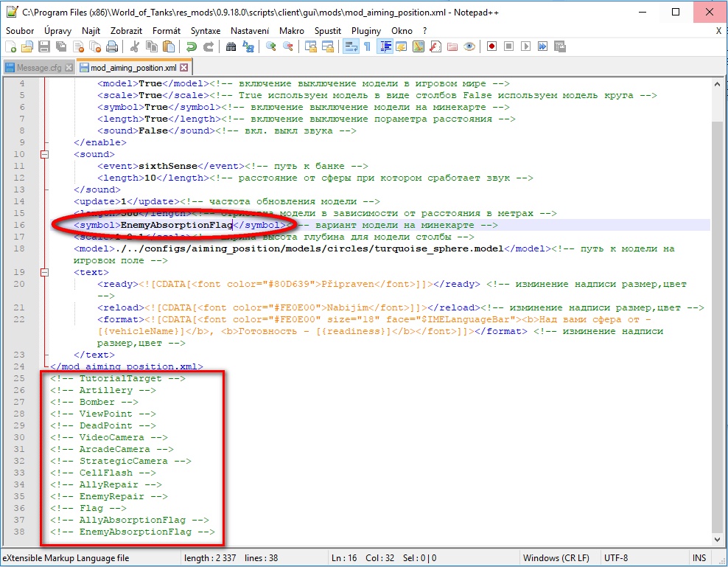Click the Cut scissors icon
The width and height of the screenshot is (728, 567).
(x=135, y=46)
